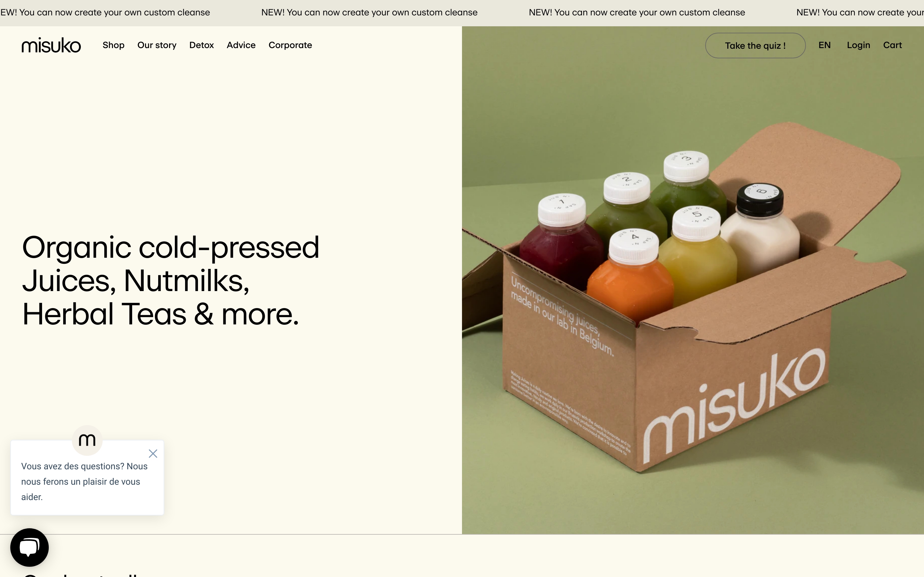Expand the EN language selector
This screenshot has height=577, width=924.
(x=824, y=45)
